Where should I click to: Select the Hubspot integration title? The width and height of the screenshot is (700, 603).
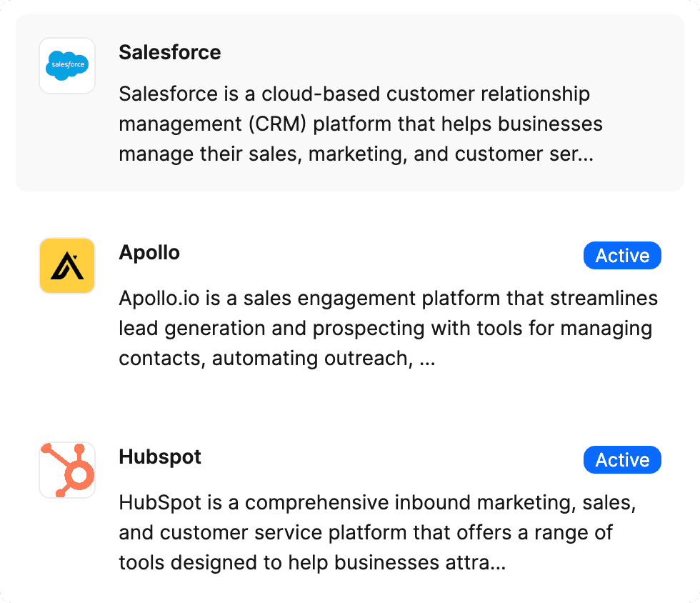click(160, 457)
